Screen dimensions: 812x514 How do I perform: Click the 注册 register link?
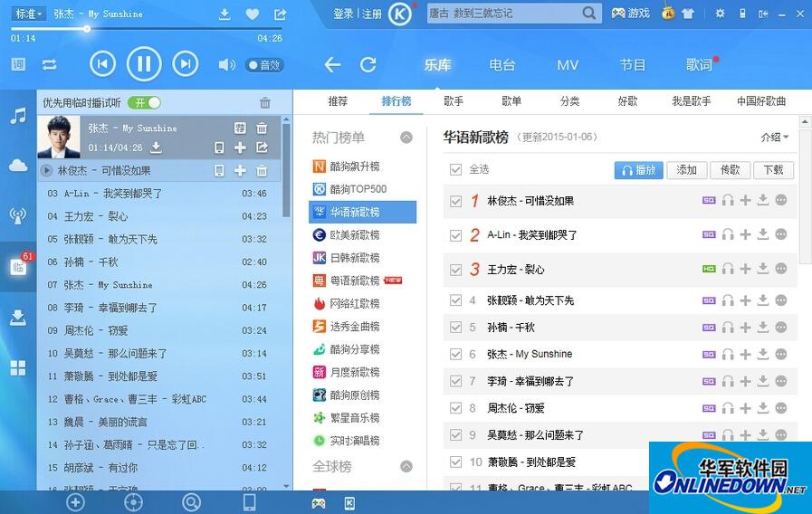(x=371, y=14)
